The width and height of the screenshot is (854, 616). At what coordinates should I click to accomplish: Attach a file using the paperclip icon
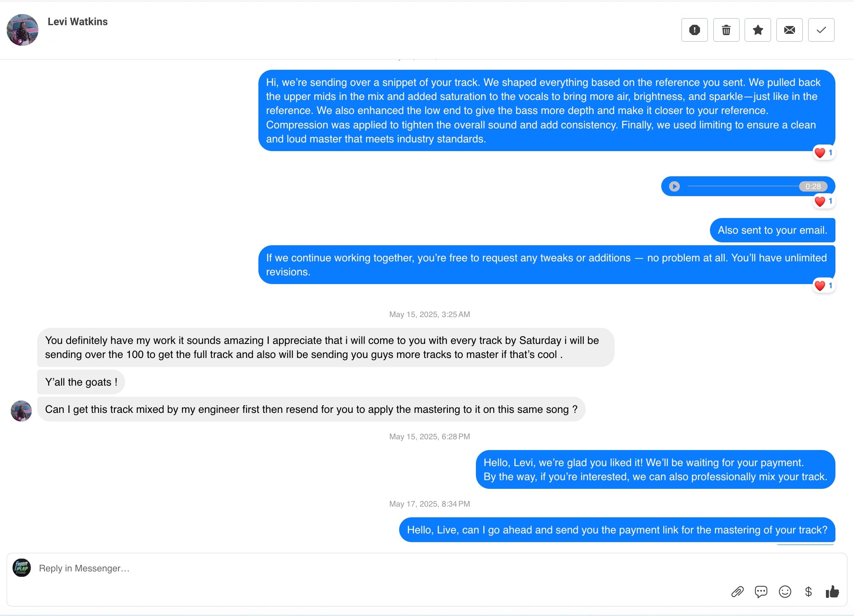(x=737, y=592)
